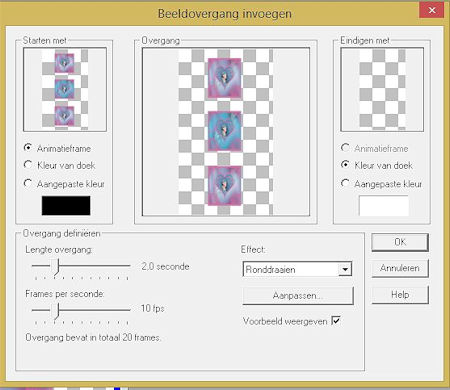Click the Overgang preview image
Screen dimensions: 450x390
(226, 132)
